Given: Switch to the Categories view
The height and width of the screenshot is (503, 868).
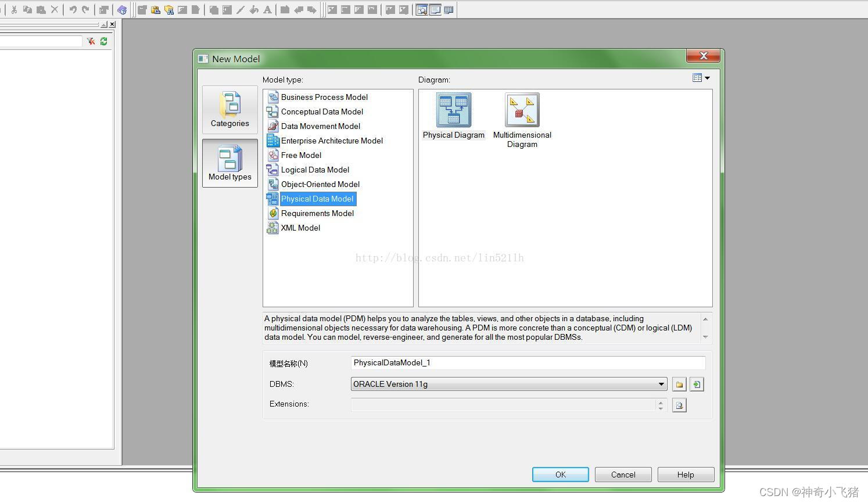Looking at the screenshot, I should (229, 109).
